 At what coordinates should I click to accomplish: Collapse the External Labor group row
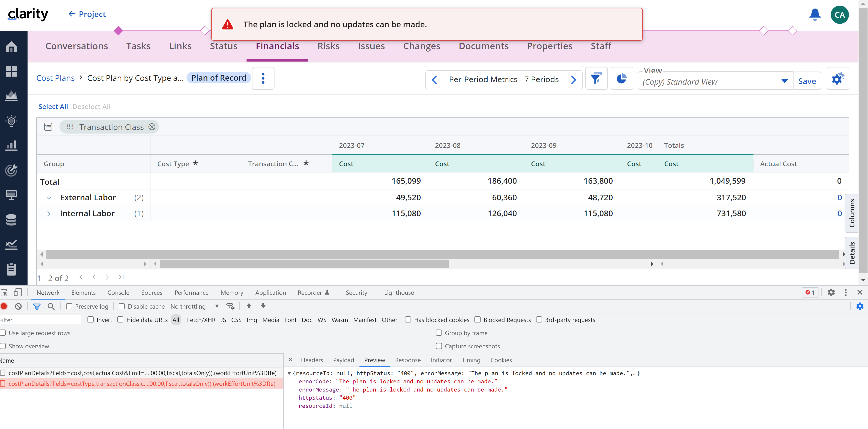[49, 198]
